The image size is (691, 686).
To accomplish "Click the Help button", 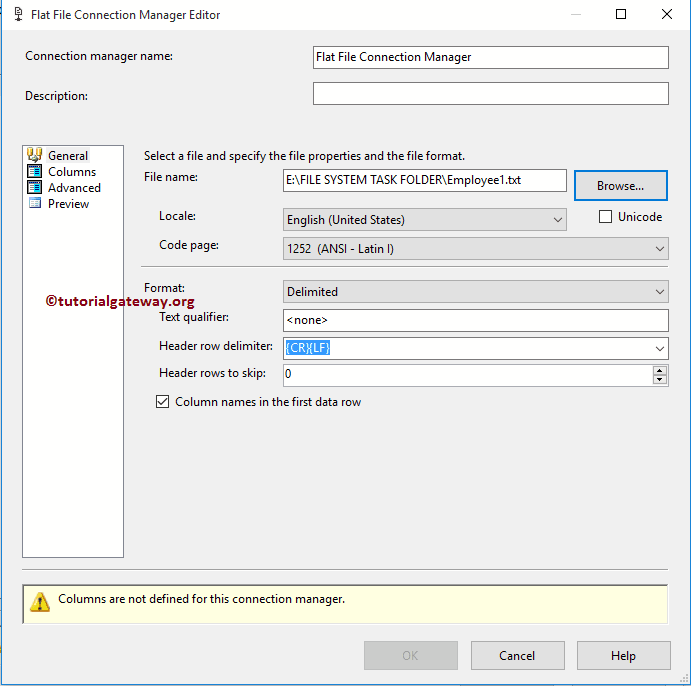I will 623,656.
